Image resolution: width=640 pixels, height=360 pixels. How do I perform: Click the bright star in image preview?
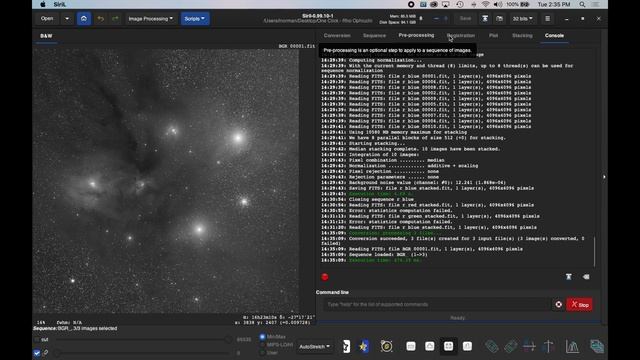238,138
